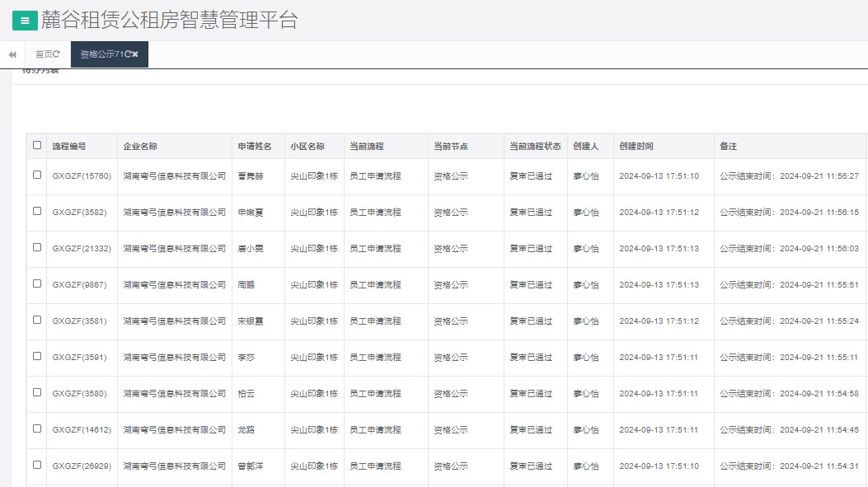This screenshot has height=487, width=868.
Task: Check the checkbox for applicant 龙路
Action: tap(36, 429)
